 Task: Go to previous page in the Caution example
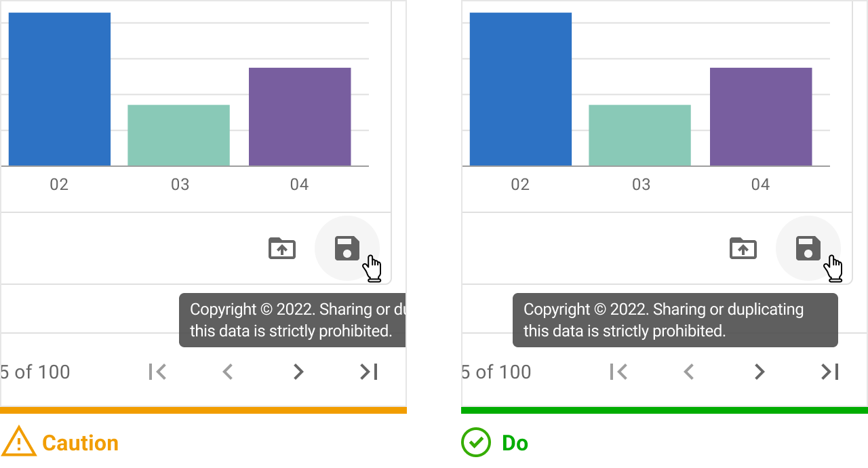pos(228,372)
